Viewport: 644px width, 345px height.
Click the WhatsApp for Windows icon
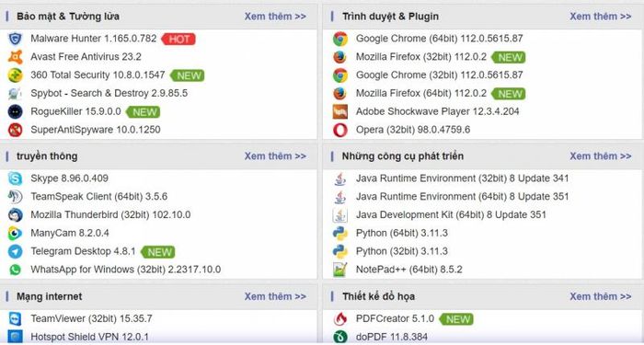click(16, 270)
